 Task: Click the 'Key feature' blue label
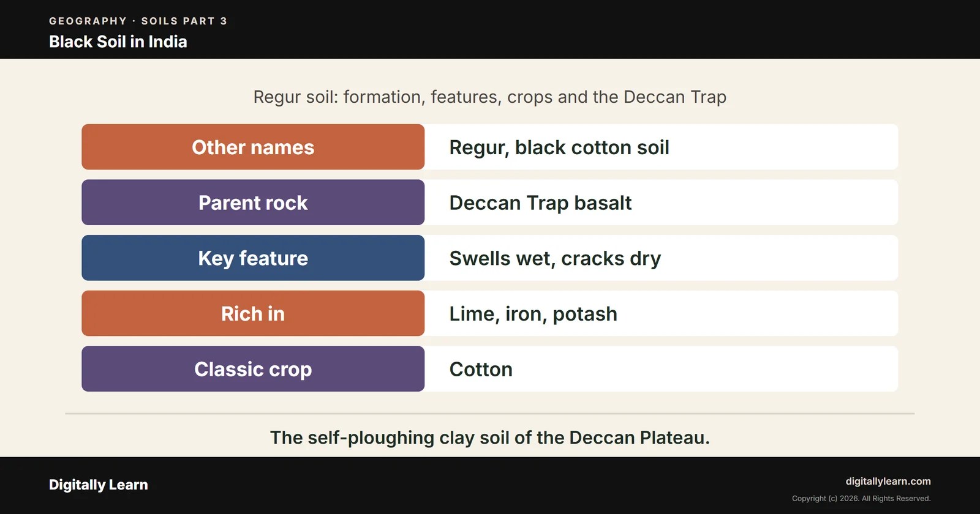coord(253,258)
